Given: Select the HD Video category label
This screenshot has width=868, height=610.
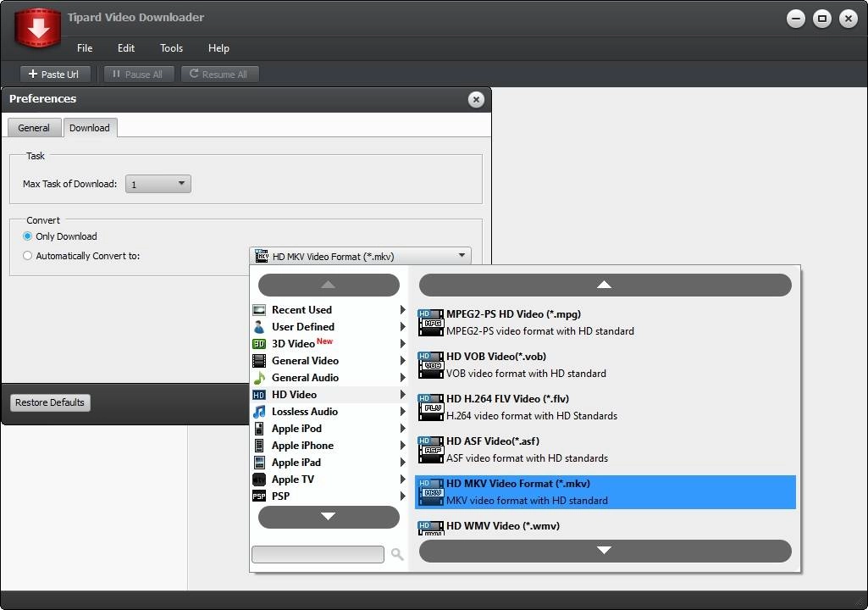Looking at the screenshot, I should click(294, 395).
